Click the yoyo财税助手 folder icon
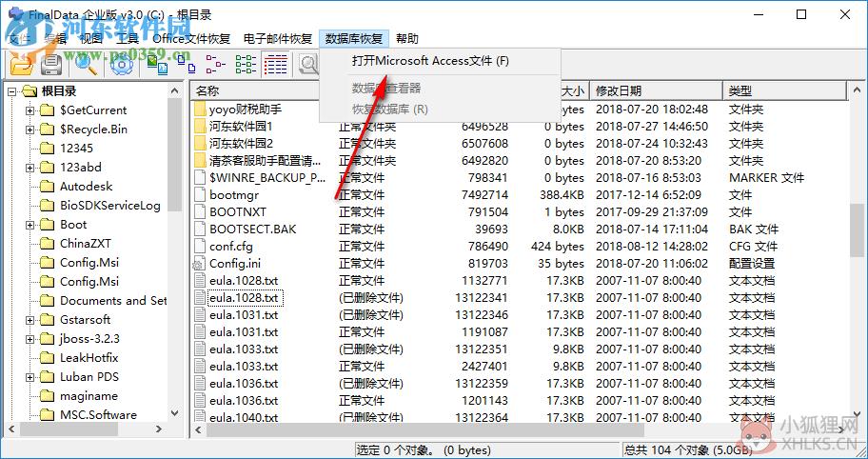Screen dimensions: 868x459 point(201,110)
